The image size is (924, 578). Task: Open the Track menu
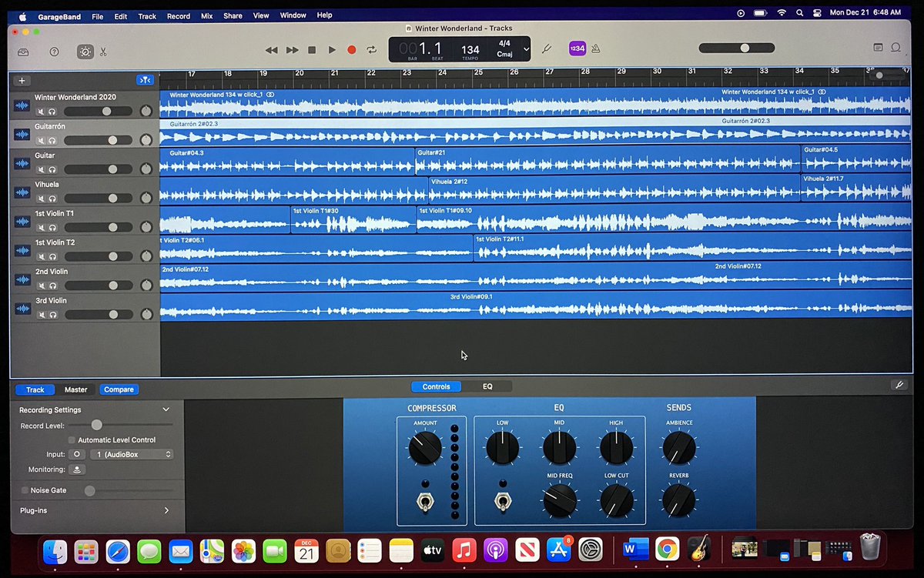tap(147, 15)
